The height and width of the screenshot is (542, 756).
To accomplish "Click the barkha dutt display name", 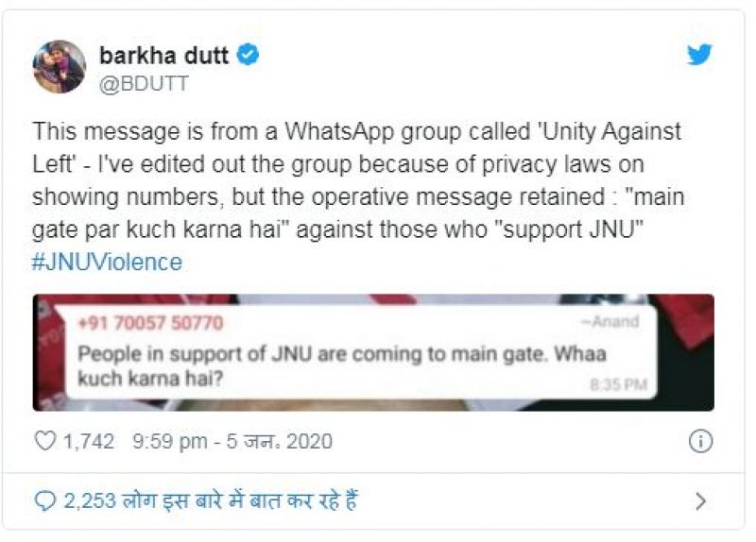I will tap(163, 56).
